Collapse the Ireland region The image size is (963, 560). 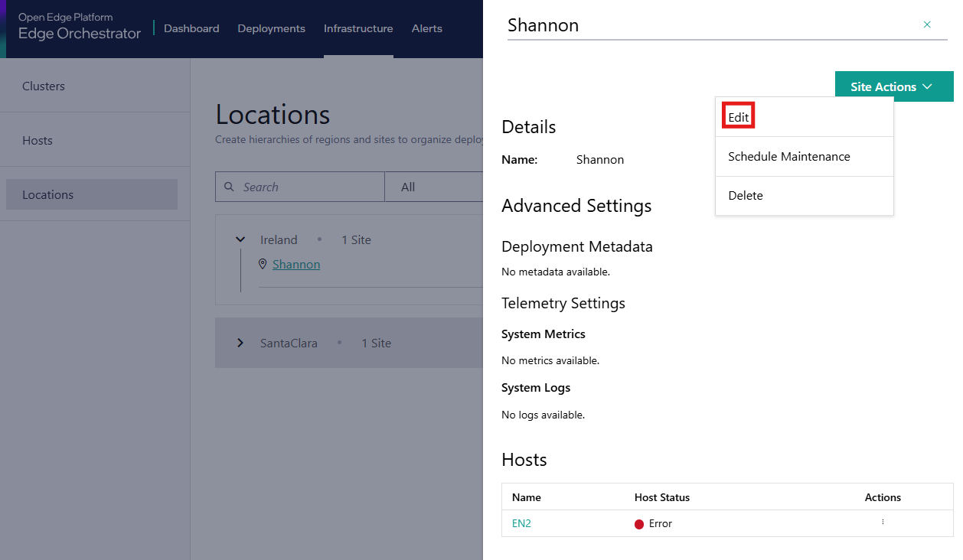[240, 239]
